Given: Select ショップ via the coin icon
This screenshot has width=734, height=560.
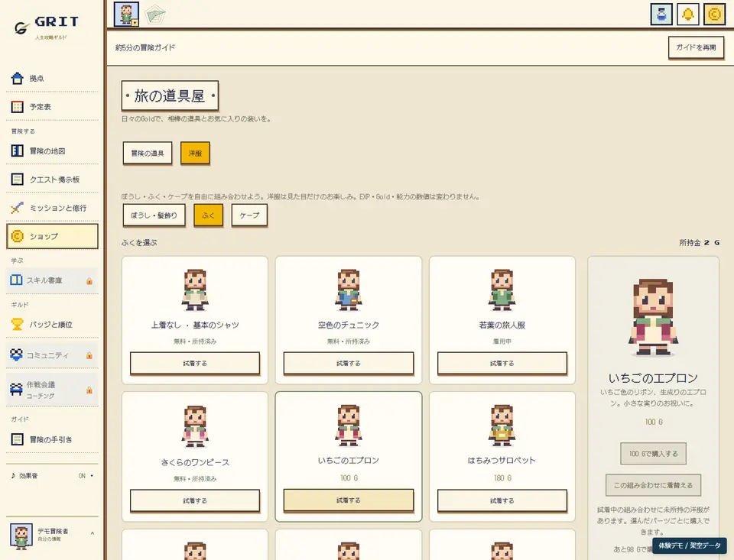Looking at the screenshot, I should click(18, 236).
